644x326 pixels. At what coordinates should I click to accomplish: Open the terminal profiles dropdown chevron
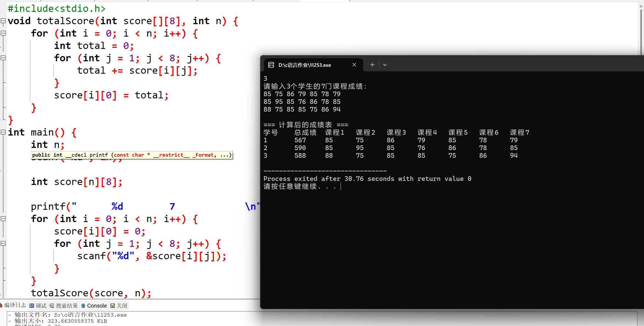pyautogui.click(x=385, y=65)
